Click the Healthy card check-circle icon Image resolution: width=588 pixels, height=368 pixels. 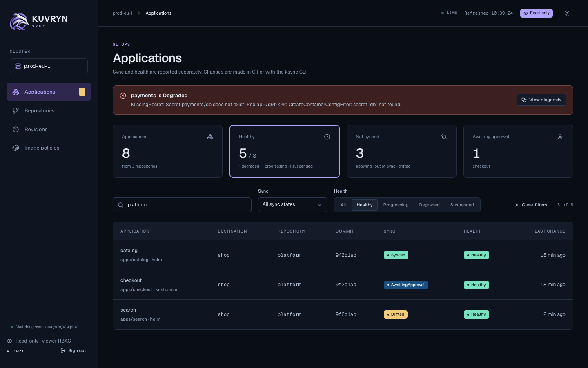[x=327, y=137]
